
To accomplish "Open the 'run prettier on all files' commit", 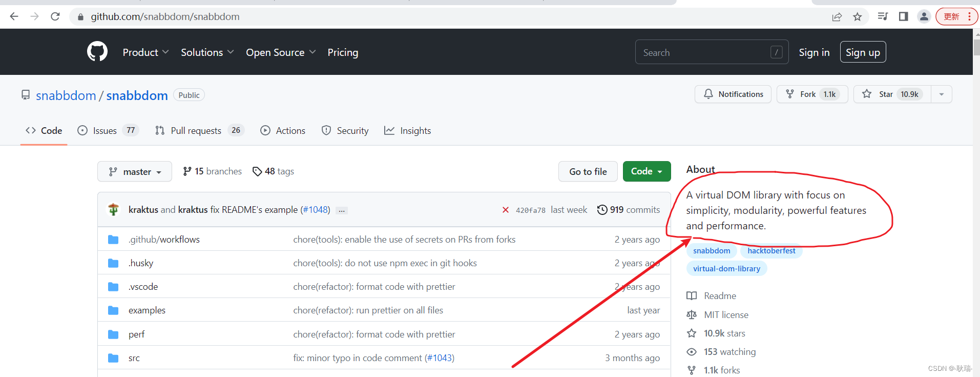I will tap(368, 310).
